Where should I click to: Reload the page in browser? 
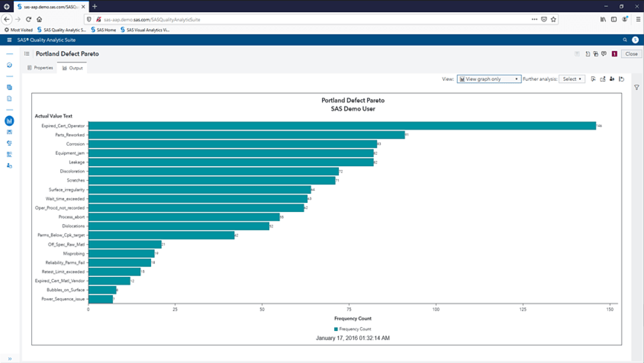29,19
